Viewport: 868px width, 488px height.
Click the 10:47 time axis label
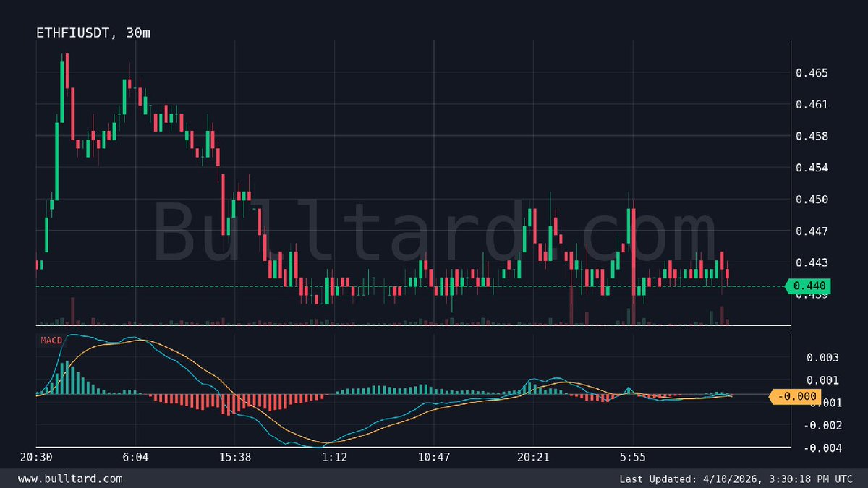(434, 458)
